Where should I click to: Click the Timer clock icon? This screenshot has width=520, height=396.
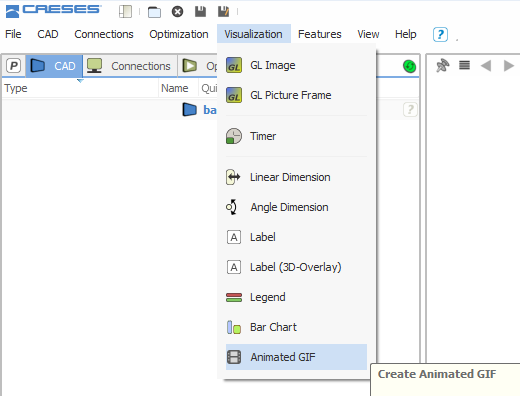tap(234, 136)
